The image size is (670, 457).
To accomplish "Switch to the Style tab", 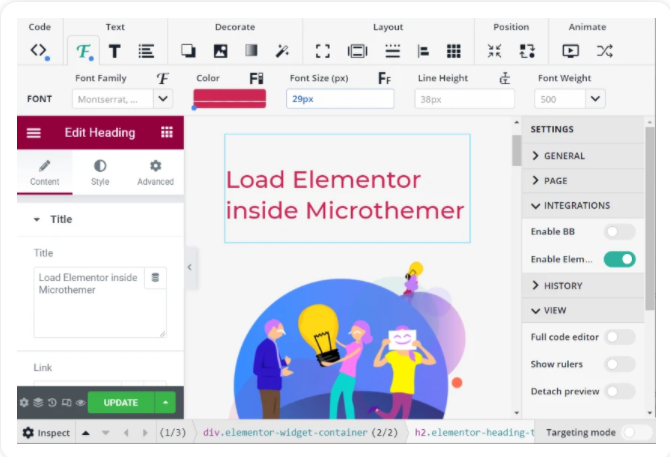I will pyautogui.click(x=100, y=172).
